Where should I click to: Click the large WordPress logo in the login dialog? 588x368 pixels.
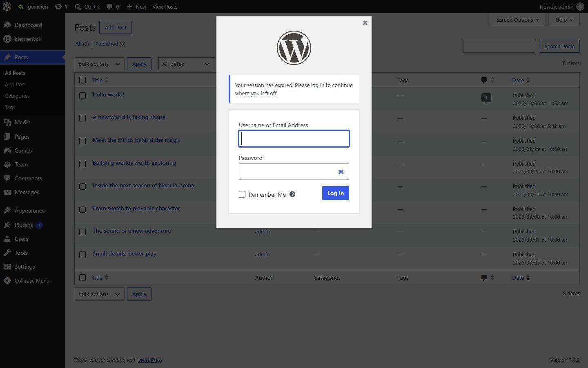(x=294, y=48)
